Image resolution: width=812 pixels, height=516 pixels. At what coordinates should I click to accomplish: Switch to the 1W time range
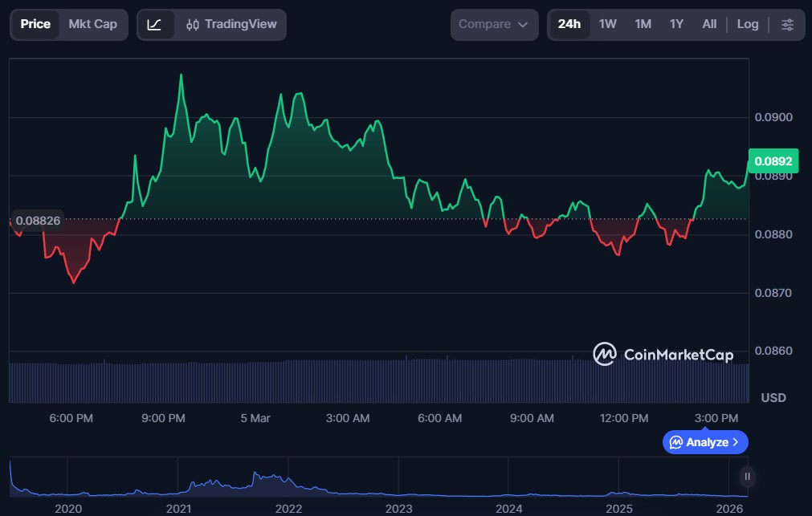[x=607, y=25]
